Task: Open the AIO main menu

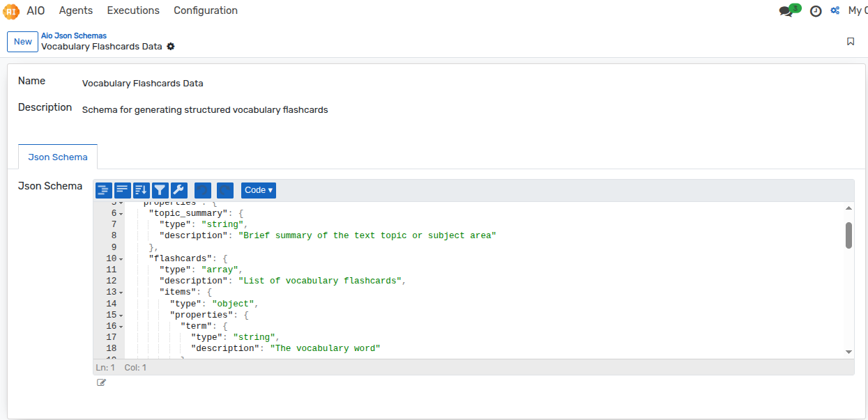Action: [36, 10]
